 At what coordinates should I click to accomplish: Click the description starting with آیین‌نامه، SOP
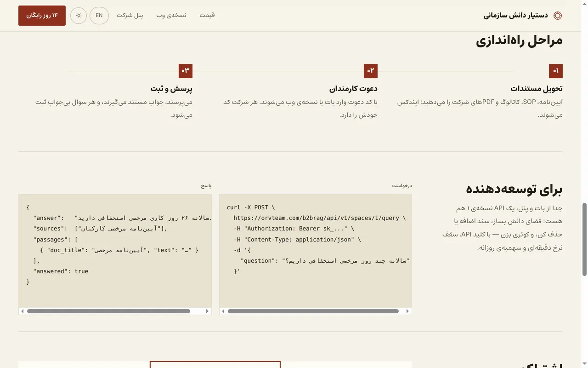(x=480, y=108)
